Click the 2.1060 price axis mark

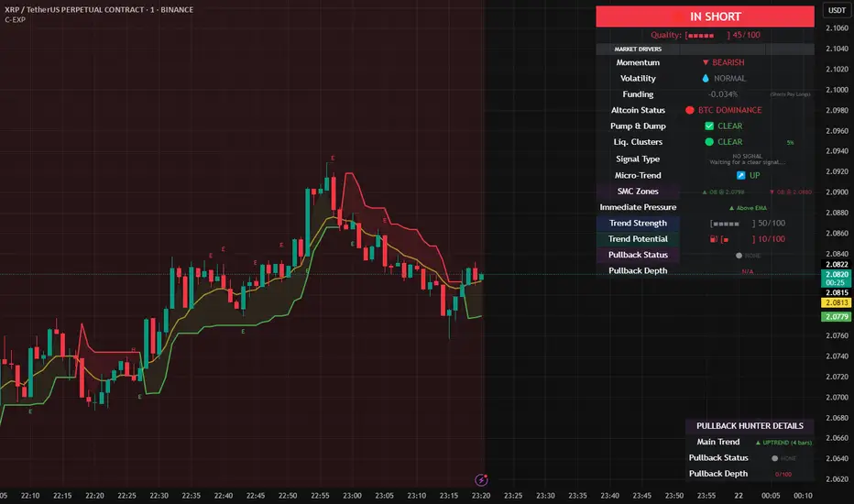[x=838, y=28]
